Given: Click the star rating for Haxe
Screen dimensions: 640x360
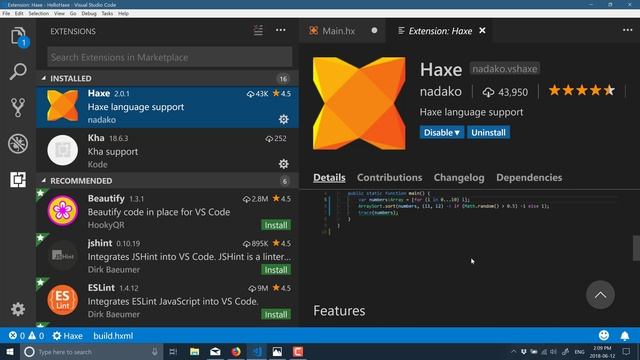Looking at the screenshot, I should (x=582, y=90).
